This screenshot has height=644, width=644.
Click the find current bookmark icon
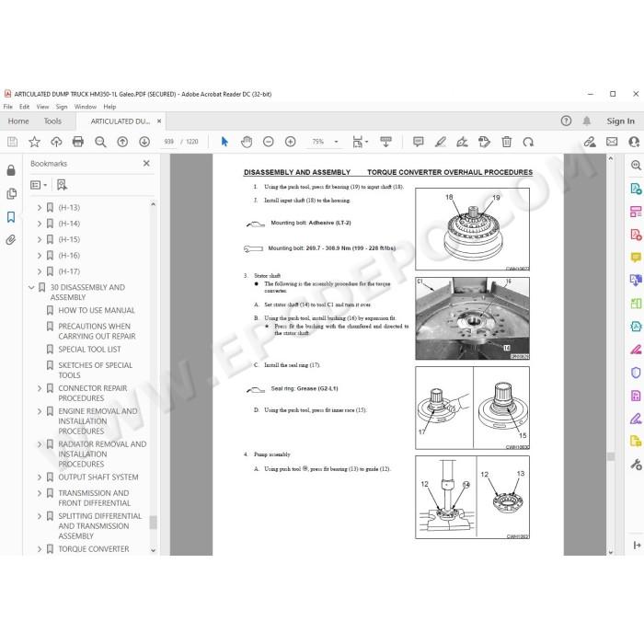62,185
